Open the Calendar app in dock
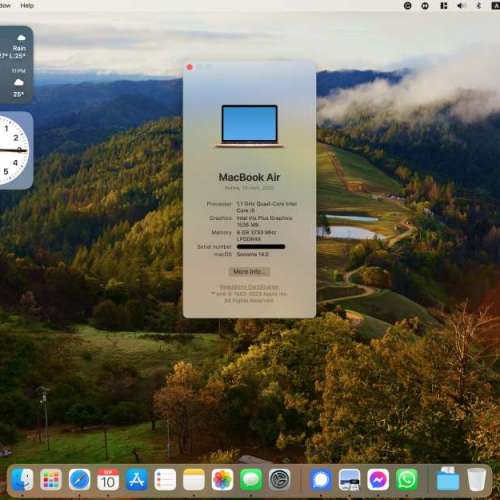The image size is (500, 500). coord(108,480)
